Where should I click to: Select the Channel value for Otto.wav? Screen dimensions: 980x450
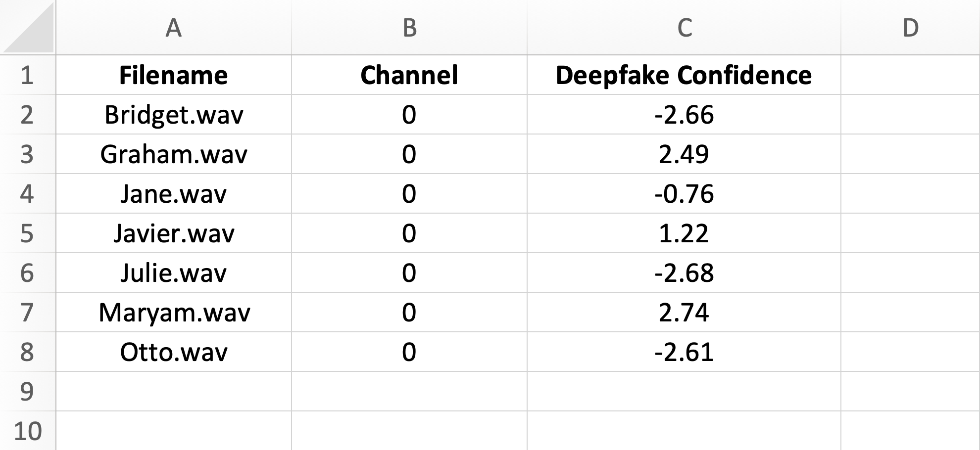click(409, 352)
